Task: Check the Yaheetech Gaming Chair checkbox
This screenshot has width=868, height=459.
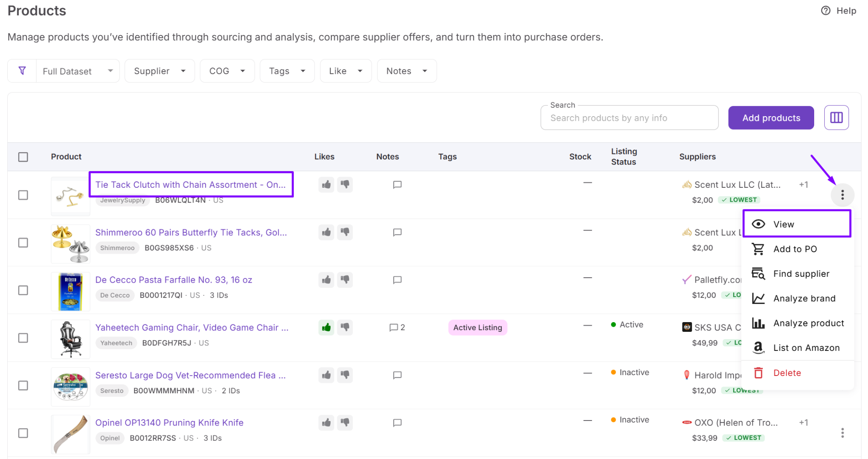Action: [x=23, y=338]
